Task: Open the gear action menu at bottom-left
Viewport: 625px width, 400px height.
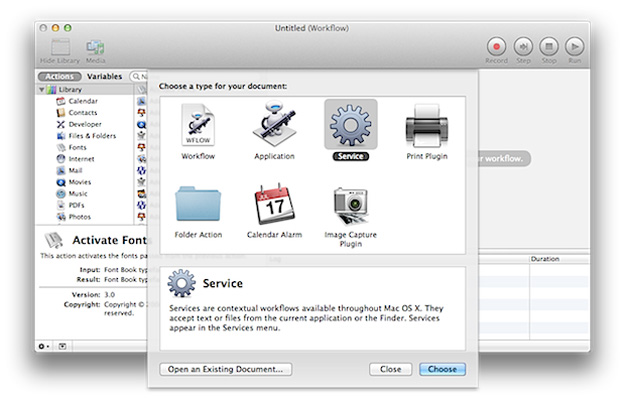Action: tap(43, 346)
